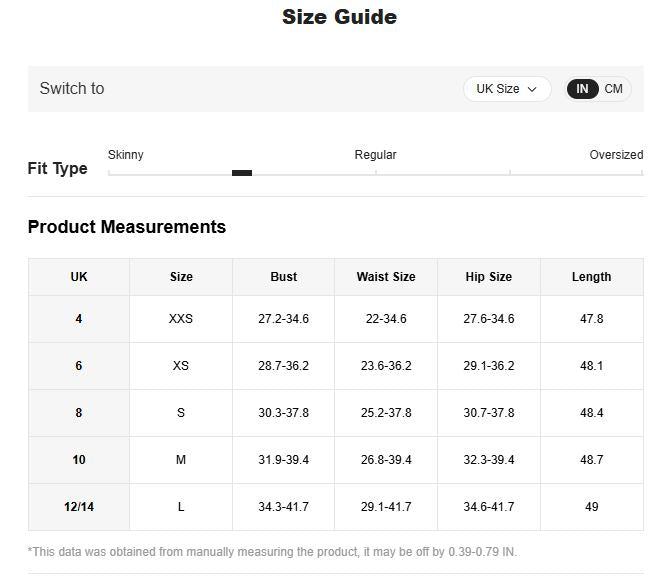Switch measurements to CM
Screen dimensions: 672x585
pyautogui.click(x=613, y=89)
